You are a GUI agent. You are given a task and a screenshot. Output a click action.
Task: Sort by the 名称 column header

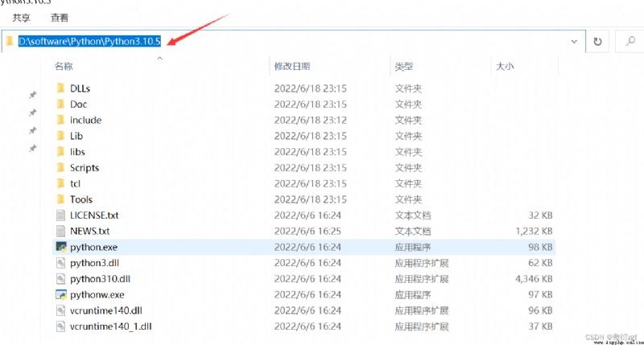[x=64, y=66]
